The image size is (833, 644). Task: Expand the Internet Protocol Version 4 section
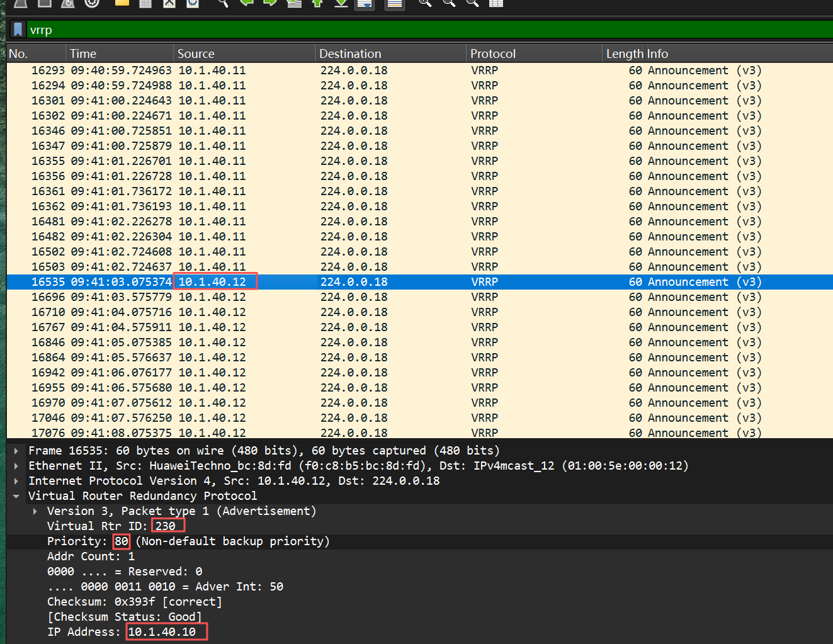[16, 481]
